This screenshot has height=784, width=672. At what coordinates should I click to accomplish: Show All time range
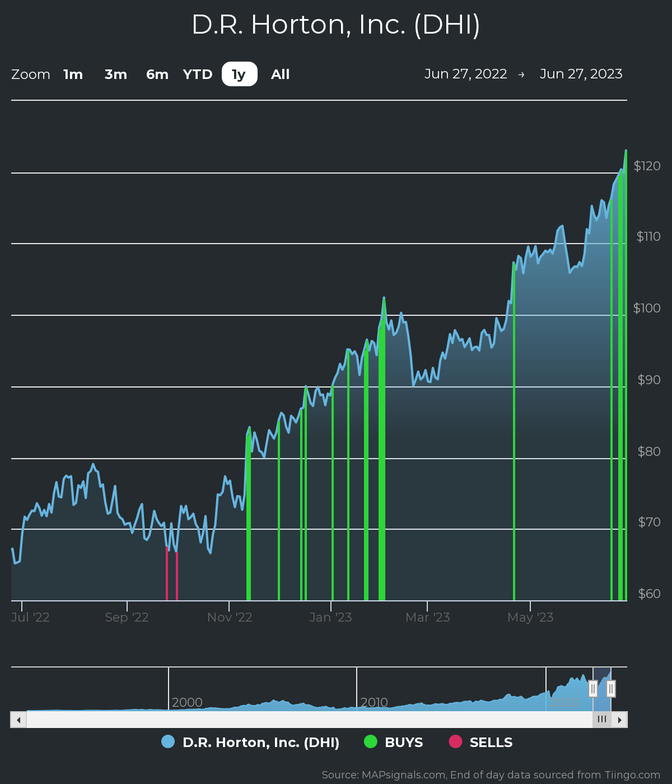click(280, 74)
